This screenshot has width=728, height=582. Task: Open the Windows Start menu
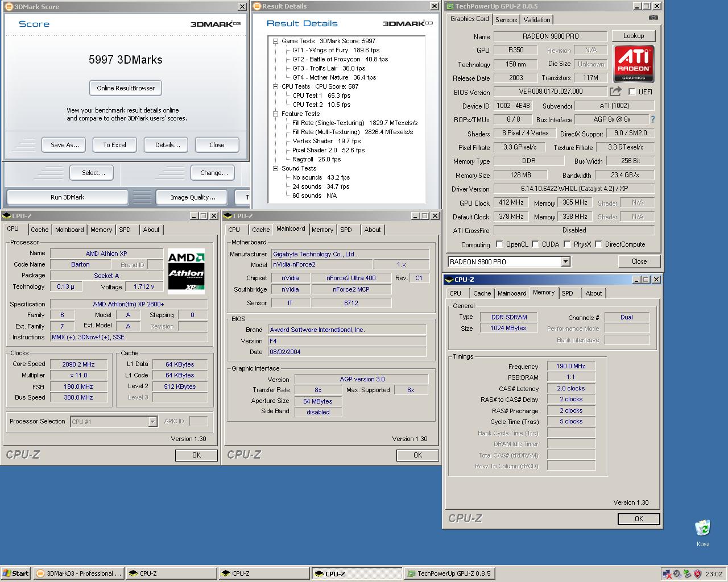click(16, 573)
